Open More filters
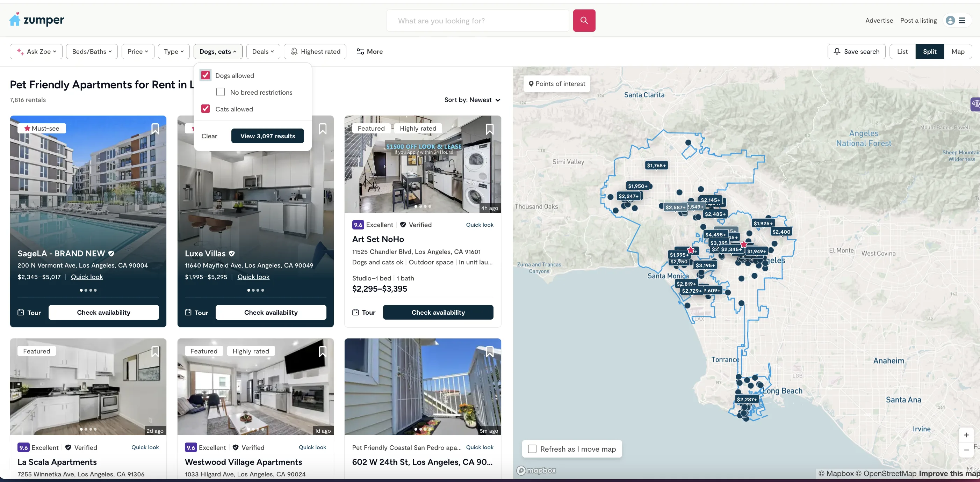The image size is (980, 482). click(x=370, y=51)
